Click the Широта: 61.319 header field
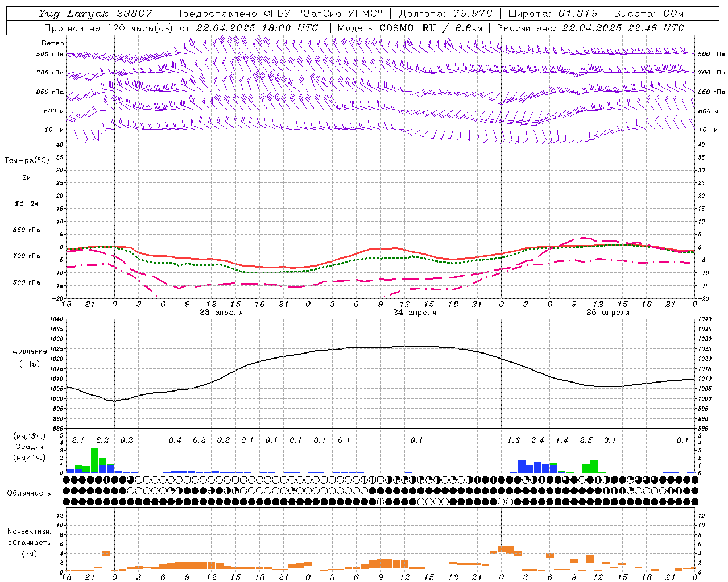This screenshot has width=728, height=582. click(553, 14)
